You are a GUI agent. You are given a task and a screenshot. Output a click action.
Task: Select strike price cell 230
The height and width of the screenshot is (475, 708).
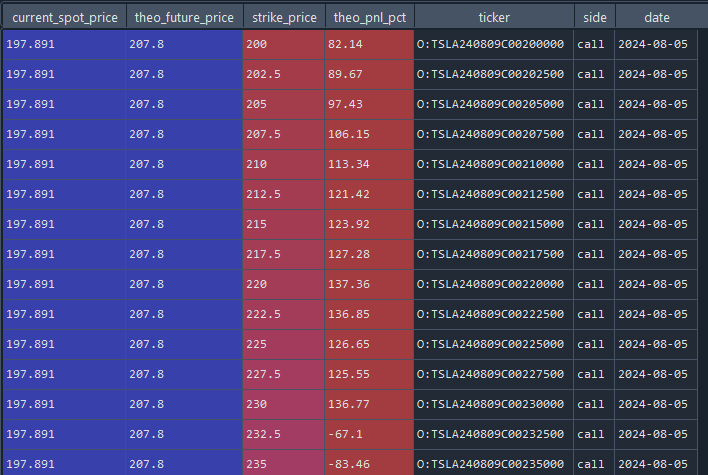284,405
